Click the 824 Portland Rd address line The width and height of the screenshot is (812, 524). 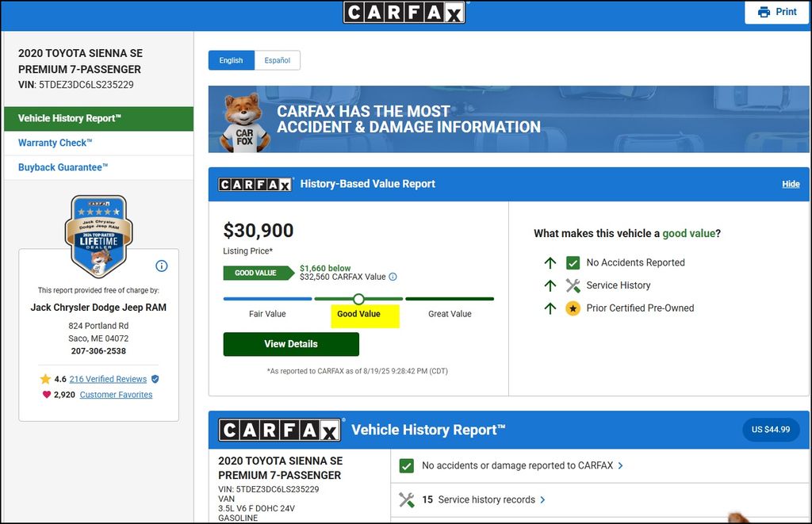tap(98, 326)
